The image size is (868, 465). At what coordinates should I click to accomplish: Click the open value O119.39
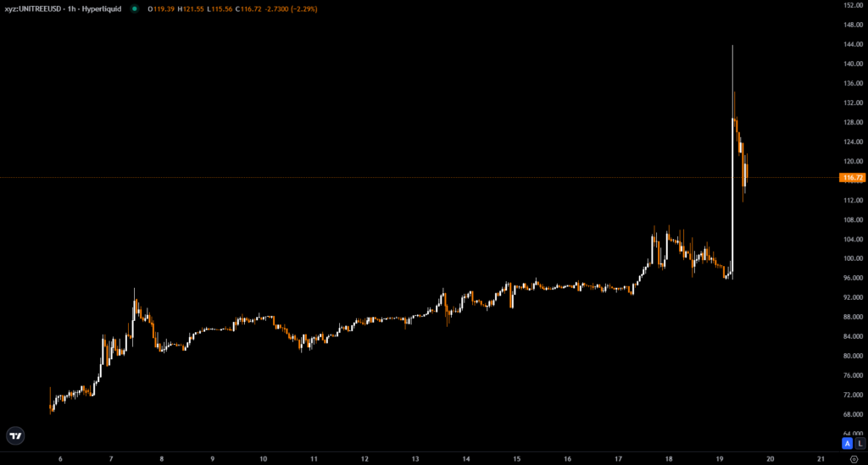(161, 8)
